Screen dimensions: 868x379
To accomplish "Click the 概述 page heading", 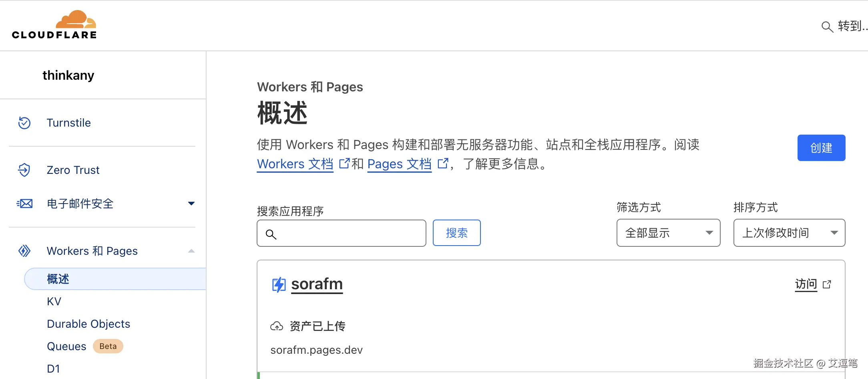I will (282, 113).
